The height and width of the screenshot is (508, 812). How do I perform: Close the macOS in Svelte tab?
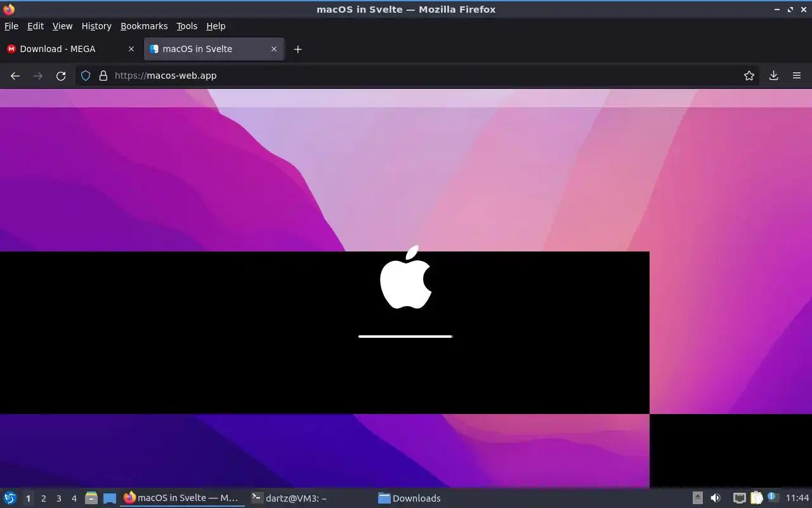coord(274,49)
